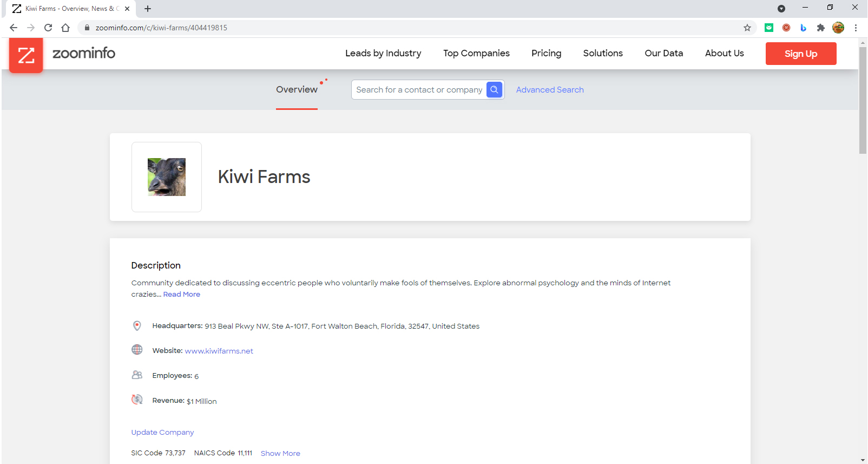Click the Kiwi Farms company heading

coord(264,177)
